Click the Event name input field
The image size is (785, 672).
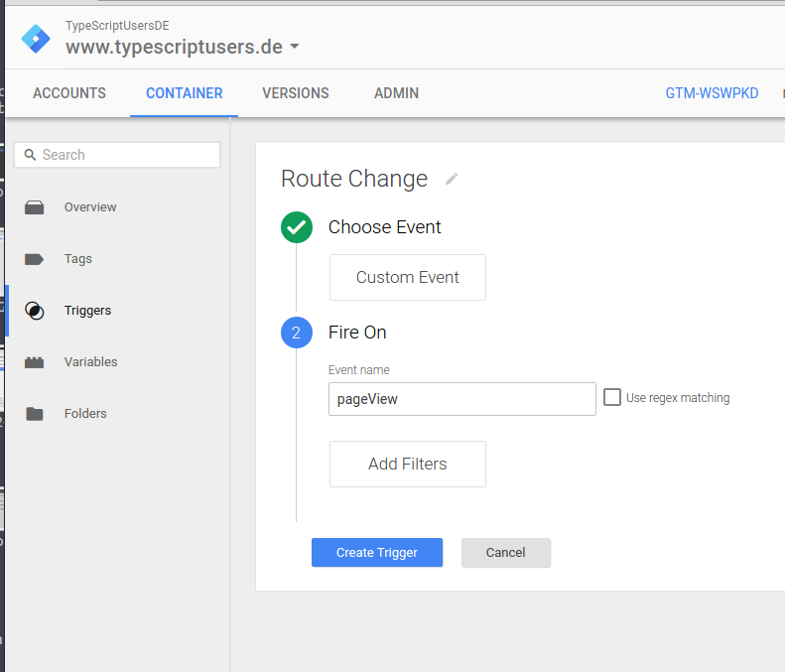coord(462,399)
